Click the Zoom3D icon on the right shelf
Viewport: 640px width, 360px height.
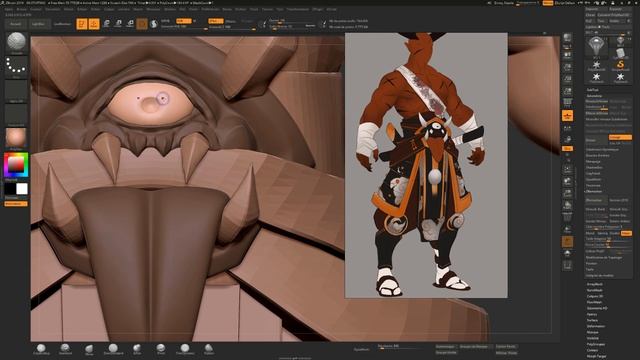click(x=567, y=193)
